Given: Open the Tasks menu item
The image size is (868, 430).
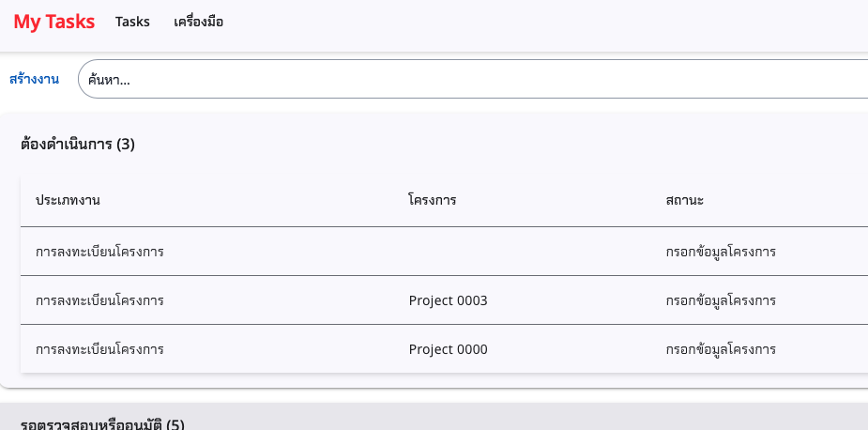Looking at the screenshot, I should pos(132,22).
